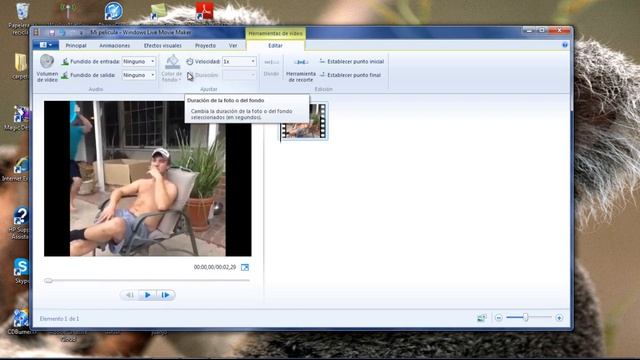
Task: Click the status text Elemento 1 de 1
Action: tap(60, 318)
